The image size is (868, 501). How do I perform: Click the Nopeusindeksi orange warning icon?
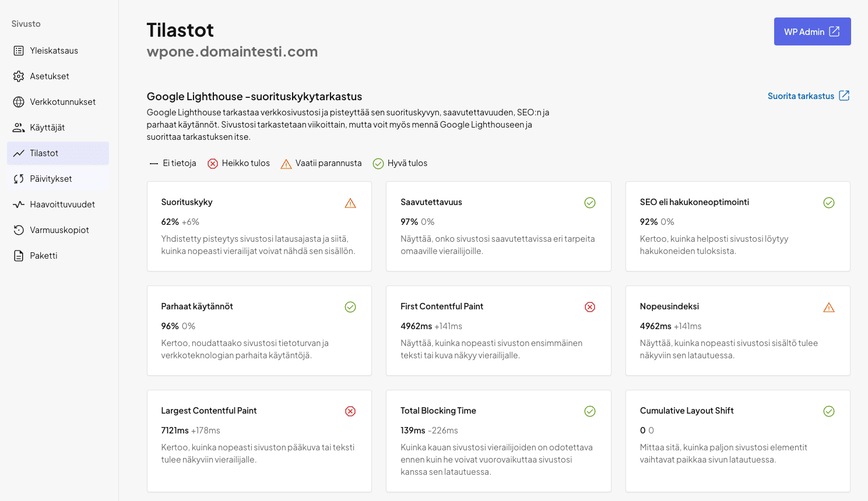[829, 307]
